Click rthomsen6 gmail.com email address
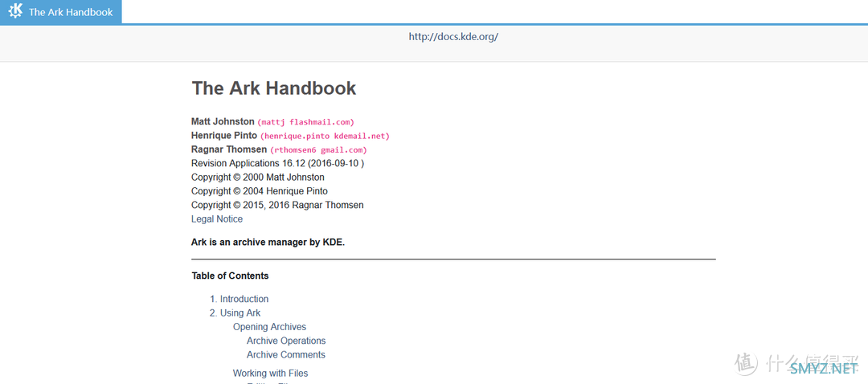 point(318,150)
